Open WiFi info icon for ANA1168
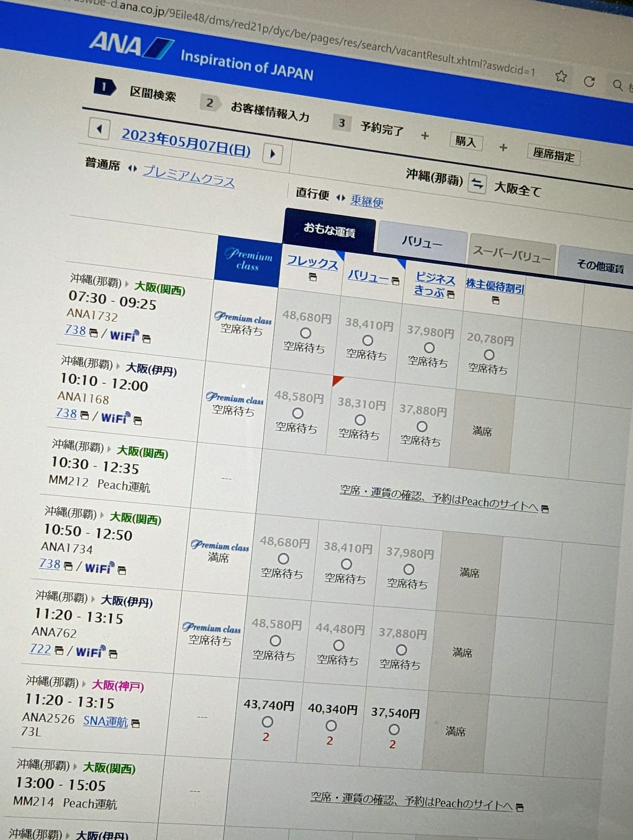 138,420
